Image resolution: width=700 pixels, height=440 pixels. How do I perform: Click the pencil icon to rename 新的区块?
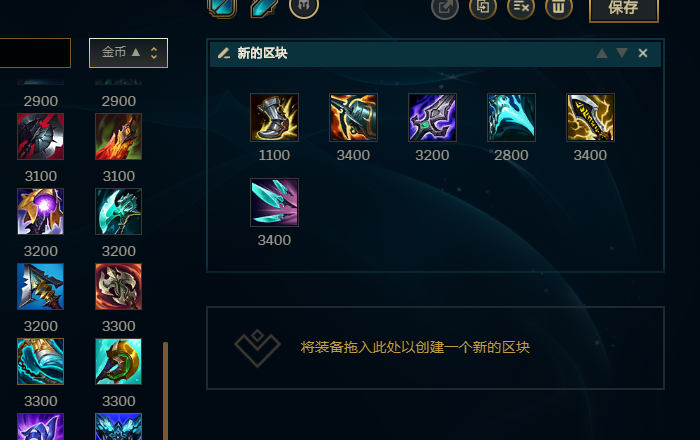223,53
